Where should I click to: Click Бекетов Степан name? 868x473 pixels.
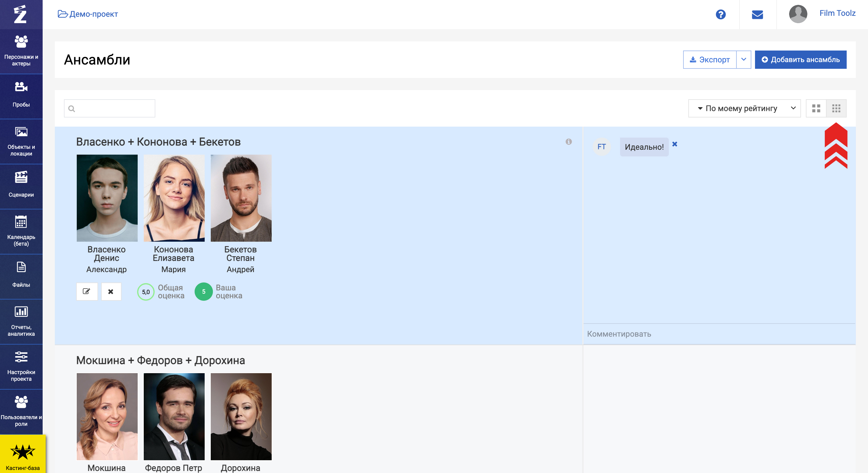pos(240,254)
